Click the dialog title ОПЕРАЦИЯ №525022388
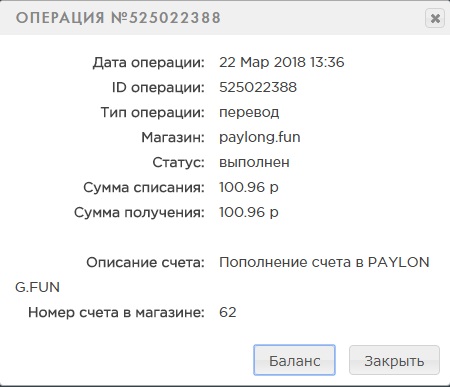Viewport: 450px width, 387px height. [118, 18]
